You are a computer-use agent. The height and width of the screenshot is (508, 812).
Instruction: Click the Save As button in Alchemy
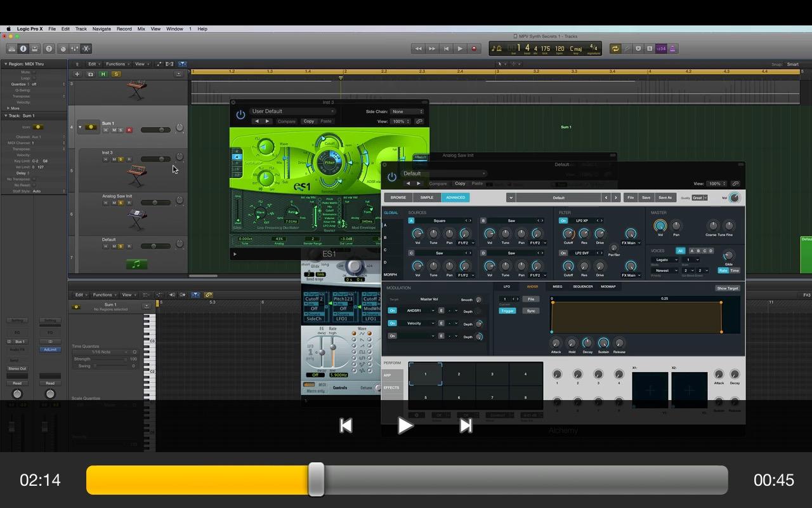[664, 197]
